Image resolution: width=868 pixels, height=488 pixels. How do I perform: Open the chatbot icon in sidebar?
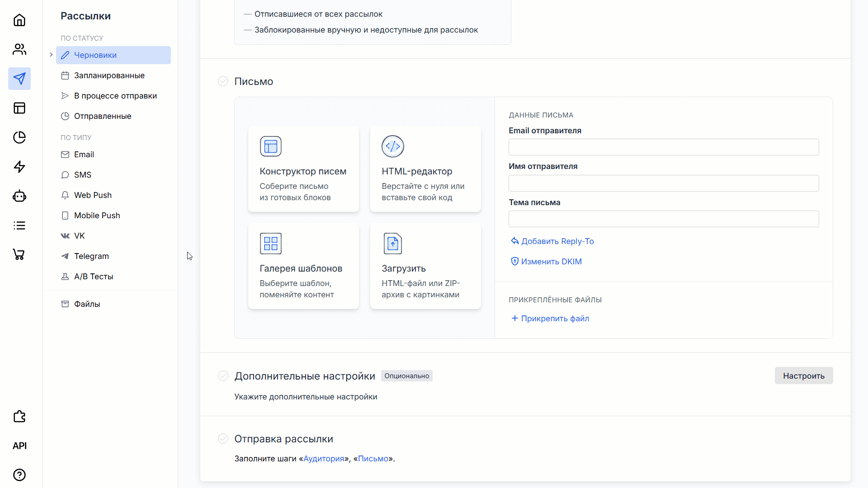point(19,196)
